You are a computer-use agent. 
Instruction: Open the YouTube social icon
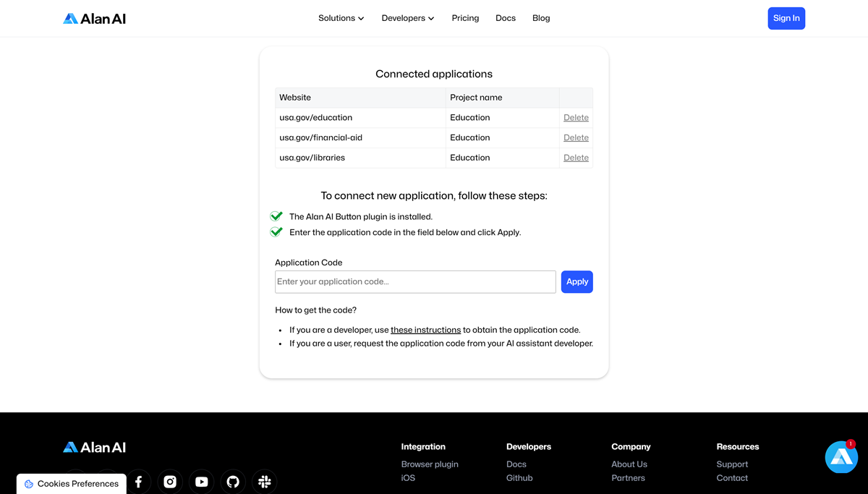[202, 482]
